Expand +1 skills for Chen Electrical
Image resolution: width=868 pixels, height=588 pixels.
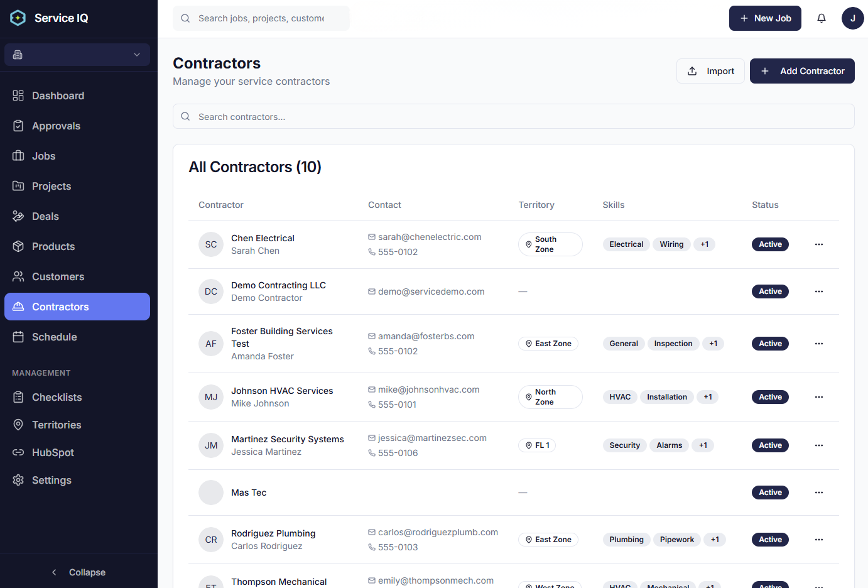pos(705,244)
